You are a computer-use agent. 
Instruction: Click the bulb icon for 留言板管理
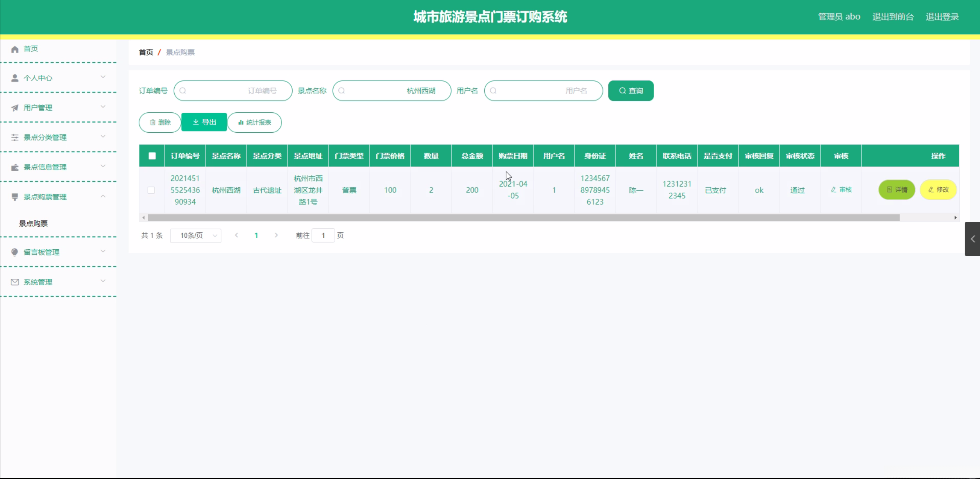pos(15,252)
